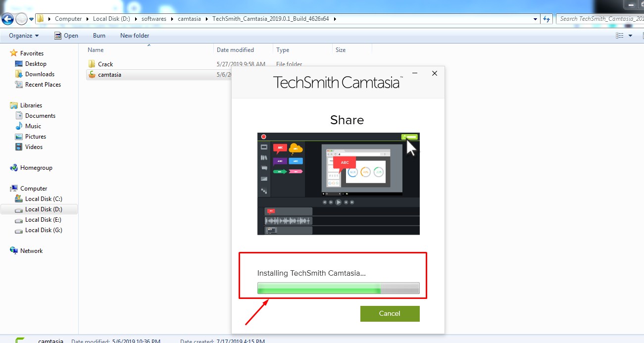Open Local Disk (E:)

[x=44, y=220]
